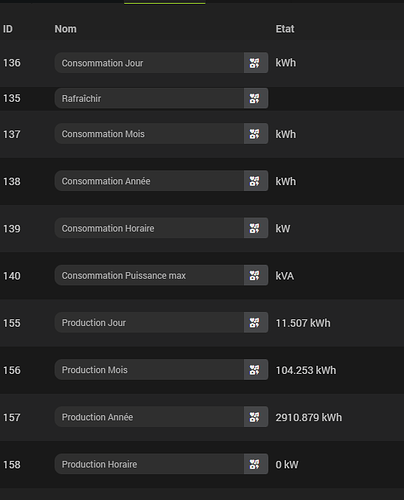Click the icon button beside Consommation Mois
Image resolution: width=404 pixels, height=500 pixels.
(x=256, y=134)
